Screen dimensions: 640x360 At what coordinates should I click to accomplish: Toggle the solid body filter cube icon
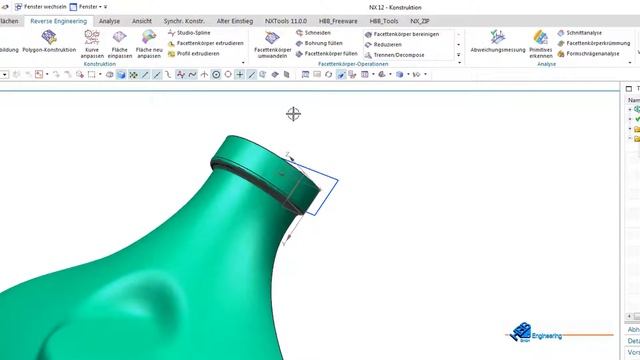pyautogui.click(x=121, y=74)
